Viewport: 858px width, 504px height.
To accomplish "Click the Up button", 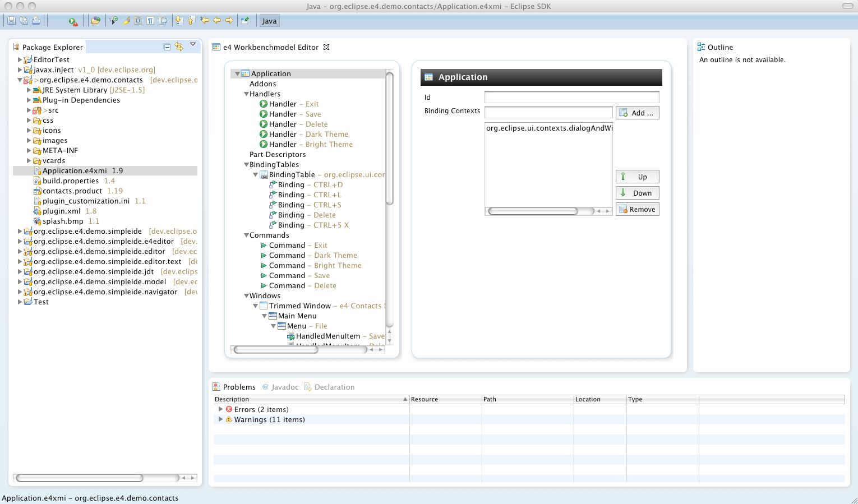I will (638, 177).
